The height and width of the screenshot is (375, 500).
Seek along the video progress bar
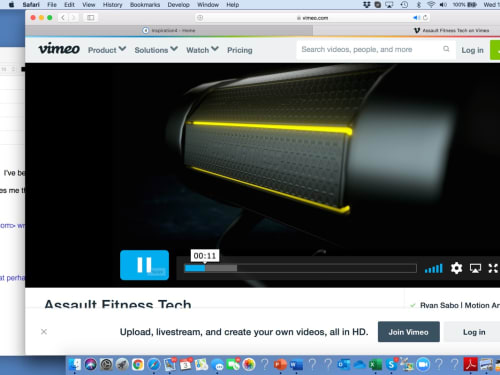point(301,268)
